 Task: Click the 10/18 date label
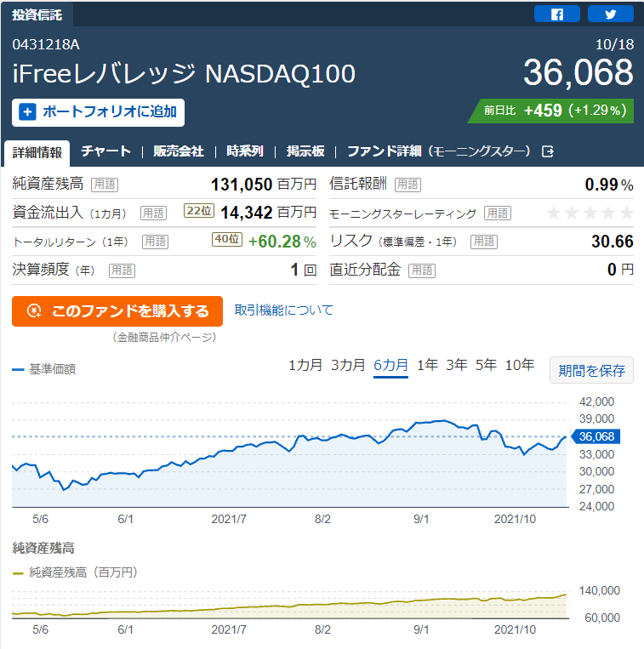[x=614, y=44]
